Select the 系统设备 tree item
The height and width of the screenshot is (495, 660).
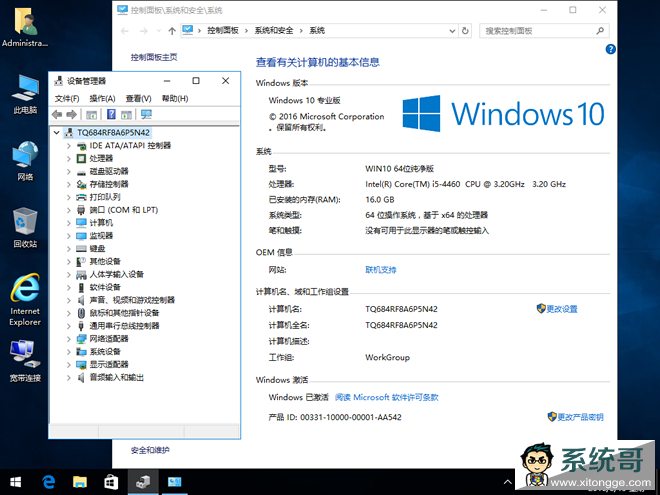[x=105, y=351]
